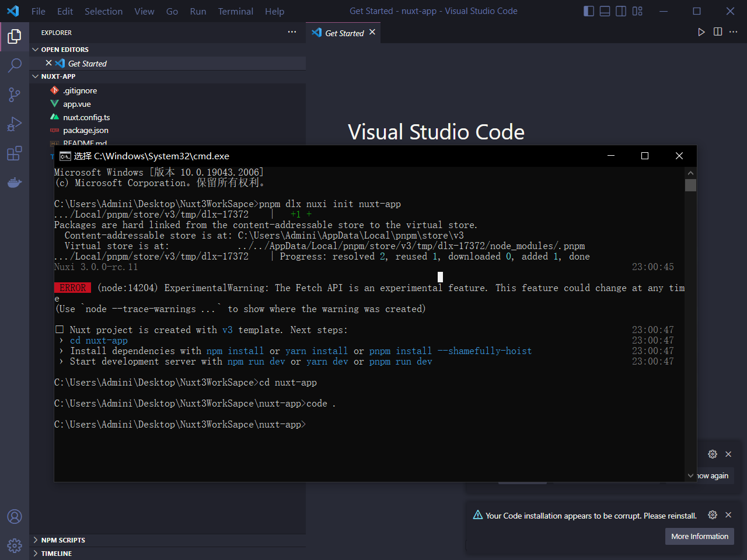Open the Run and Debug view

(15, 124)
